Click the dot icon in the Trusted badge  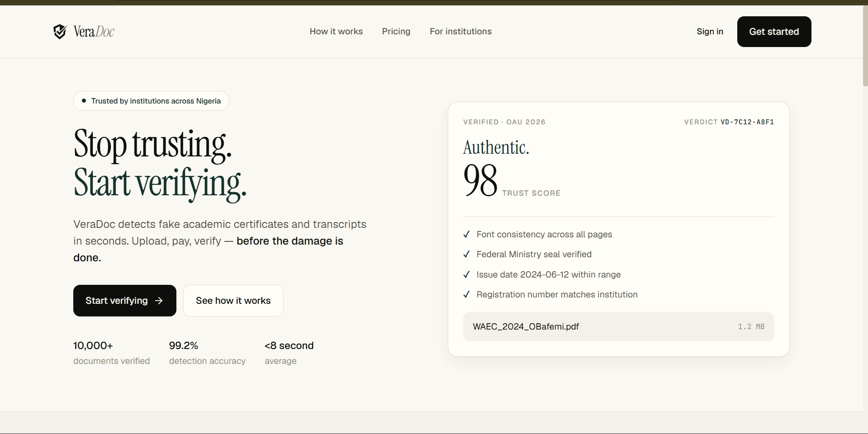point(84,101)
